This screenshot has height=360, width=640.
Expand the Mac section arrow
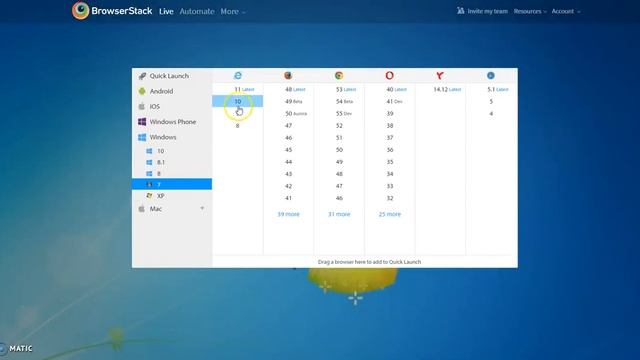[202, 209]
